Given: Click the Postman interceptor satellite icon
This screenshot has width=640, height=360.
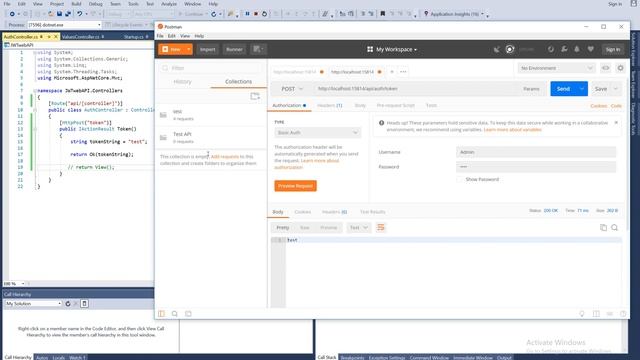Looking at the screenshot, I should (x=497, y=49).
